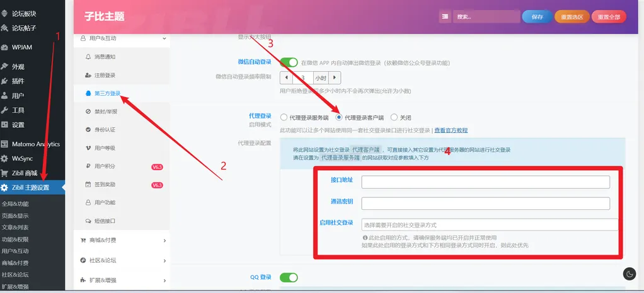This screenshot has width=644, height=293.
Task: Click the 扩展&增强 dark sidebar text
Action: (15, 287)
